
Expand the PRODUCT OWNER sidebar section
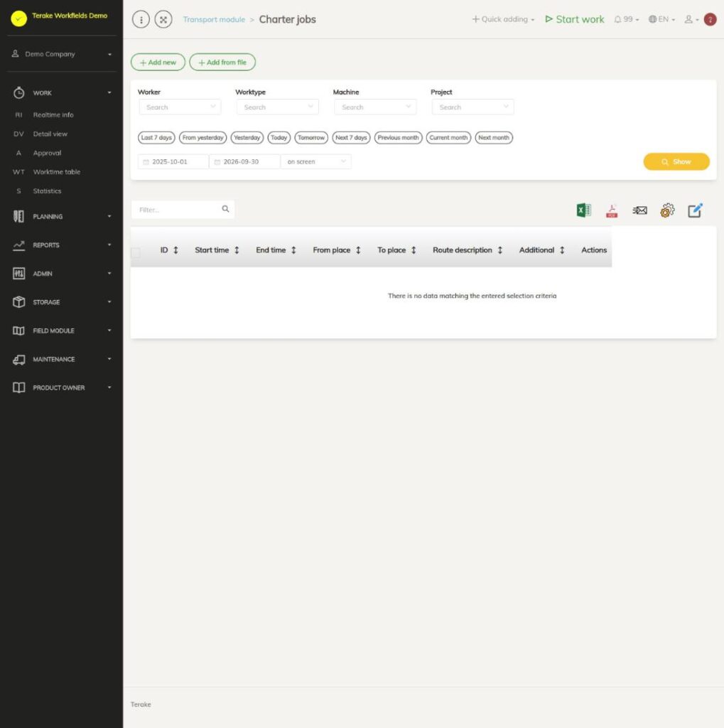pyautogui.click(x=61, y=387)
